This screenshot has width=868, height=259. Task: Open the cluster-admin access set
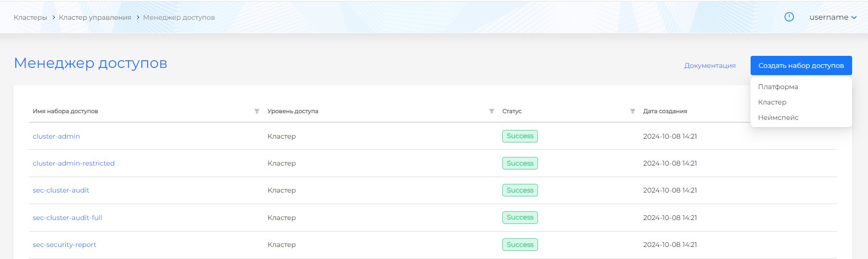coord(56,136)
